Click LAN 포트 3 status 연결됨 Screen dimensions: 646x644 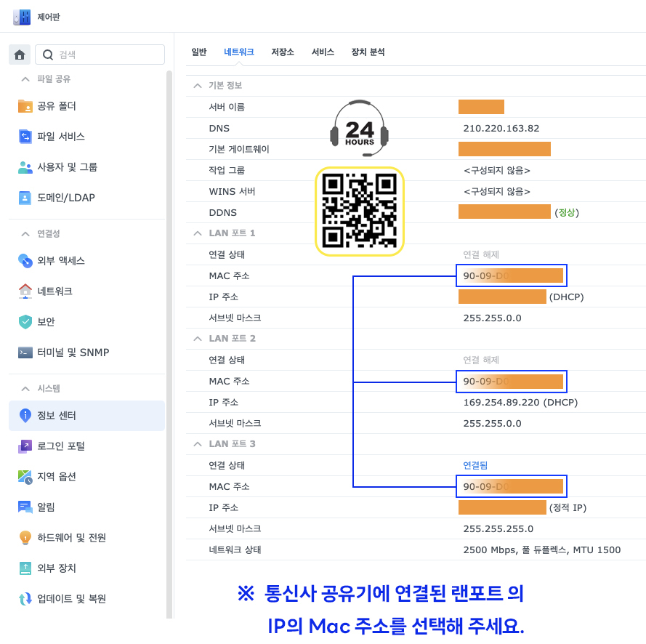point(475,465)
